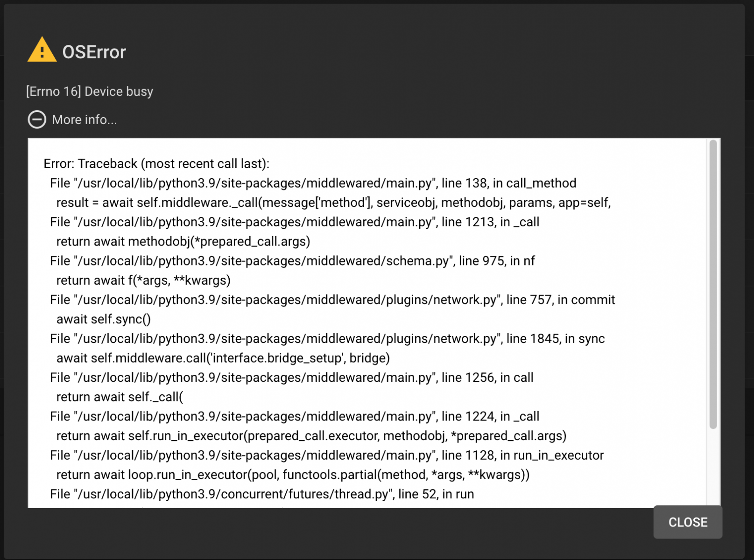Click the "[Errno 16] Device busy" message

click(90, 91)
